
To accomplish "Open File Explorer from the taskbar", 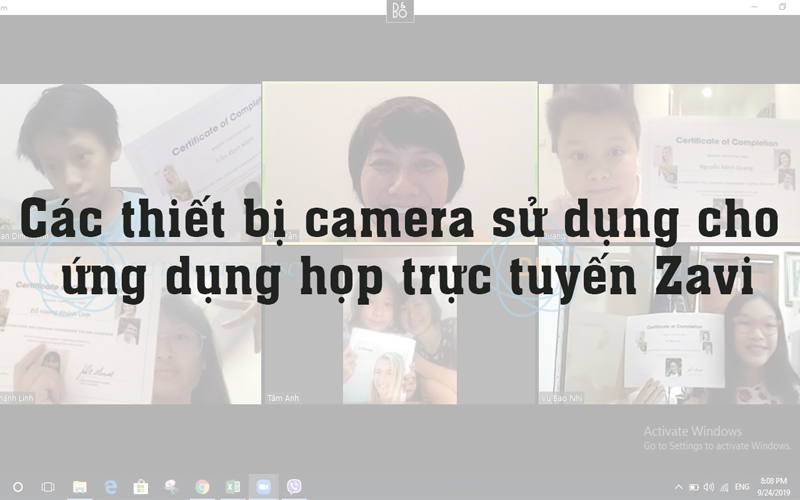I will tap(80, 487).
